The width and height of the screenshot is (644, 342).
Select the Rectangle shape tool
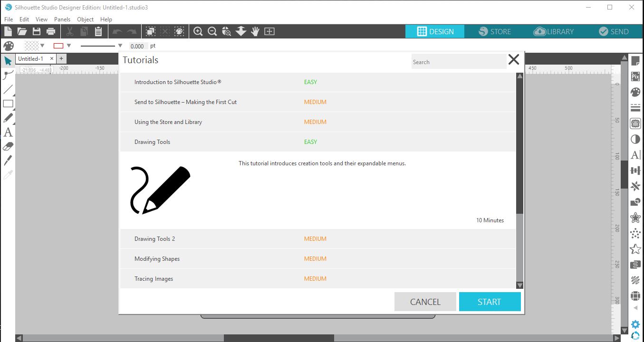[8, 104]
